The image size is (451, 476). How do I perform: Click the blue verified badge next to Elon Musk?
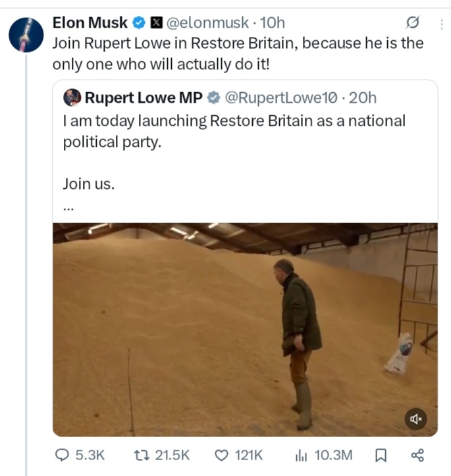tap(139, 24)
